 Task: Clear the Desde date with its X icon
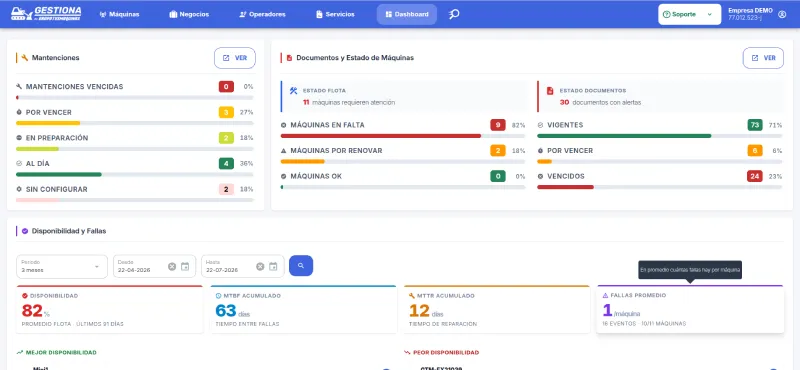[x=172, y=266]
